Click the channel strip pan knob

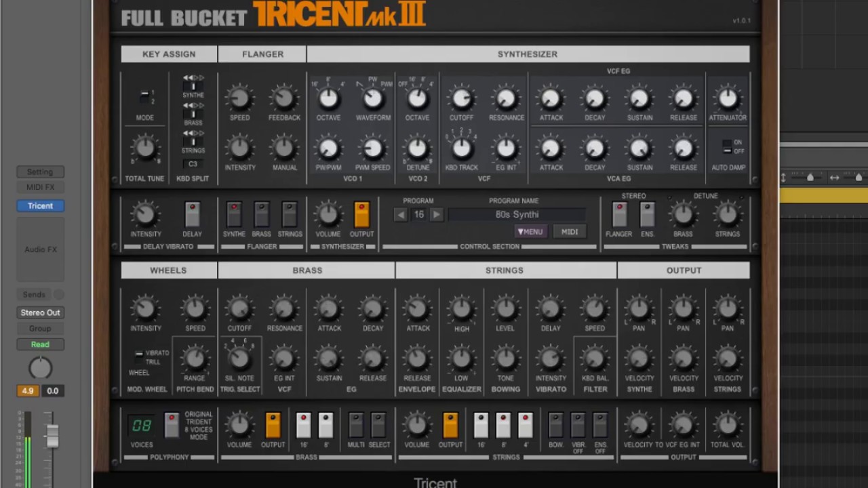click(x=41, y=368)
